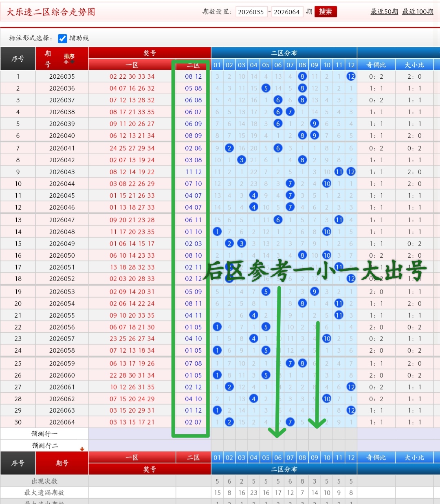Select blue ball 07 in row 2026059

point(290,363)
